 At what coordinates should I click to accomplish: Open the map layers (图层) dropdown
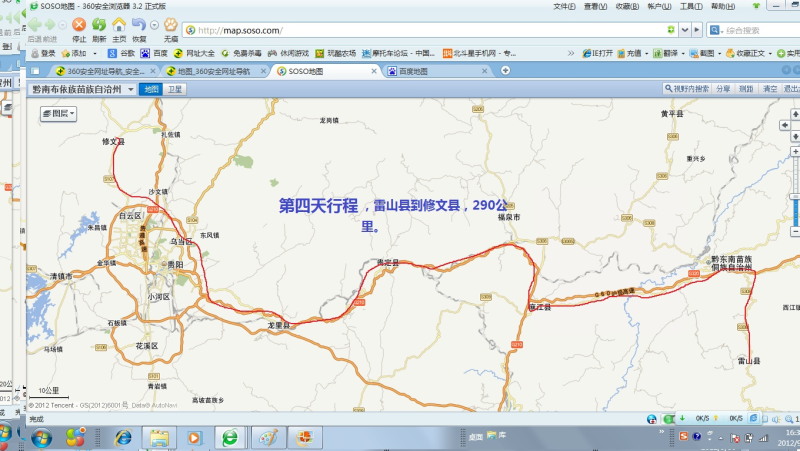click(x=58, y=114)
